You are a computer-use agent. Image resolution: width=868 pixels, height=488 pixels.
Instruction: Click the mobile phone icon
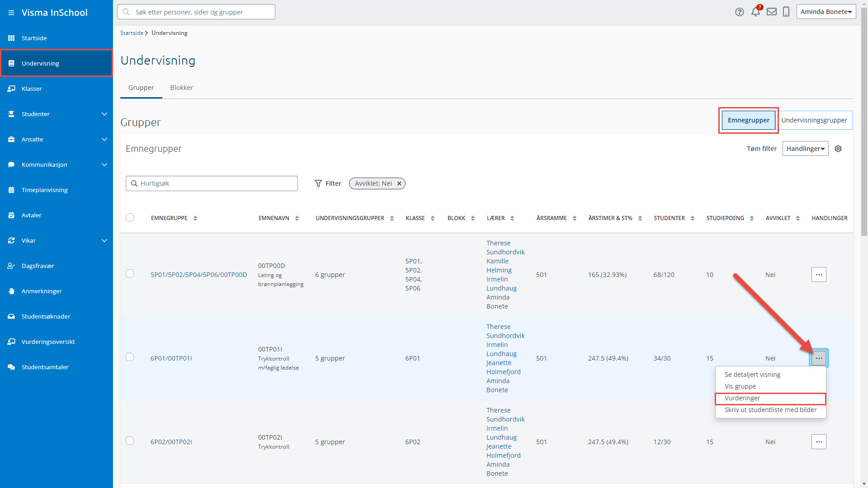point(786,12)
